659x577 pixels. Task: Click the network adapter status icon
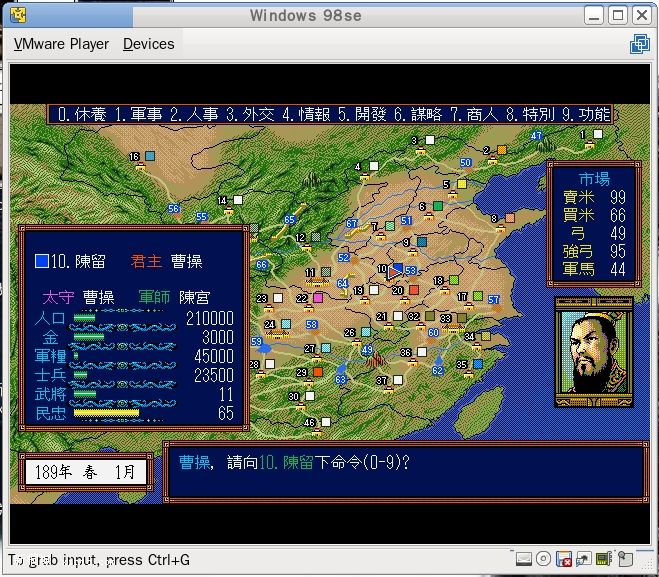(x=584, y=558)
